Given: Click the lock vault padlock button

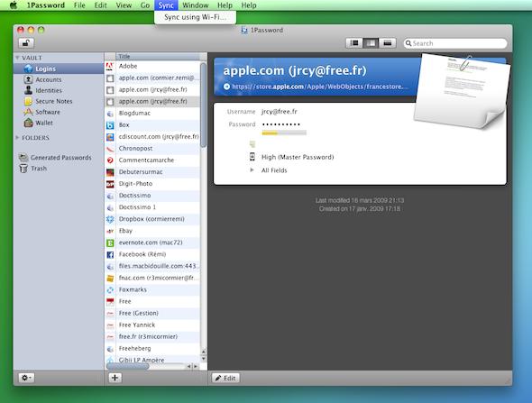Looking at the screenshot, I should (26, 42).
